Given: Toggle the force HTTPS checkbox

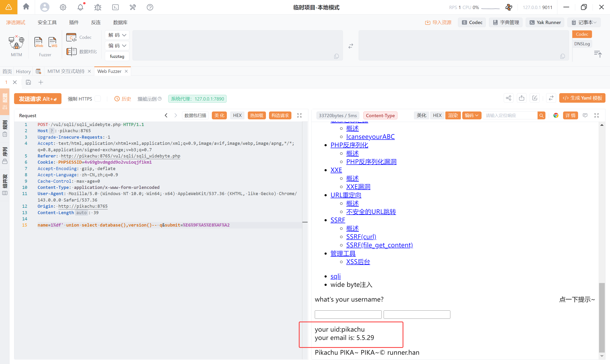Looking at the screenshot, I should point(98,99).
